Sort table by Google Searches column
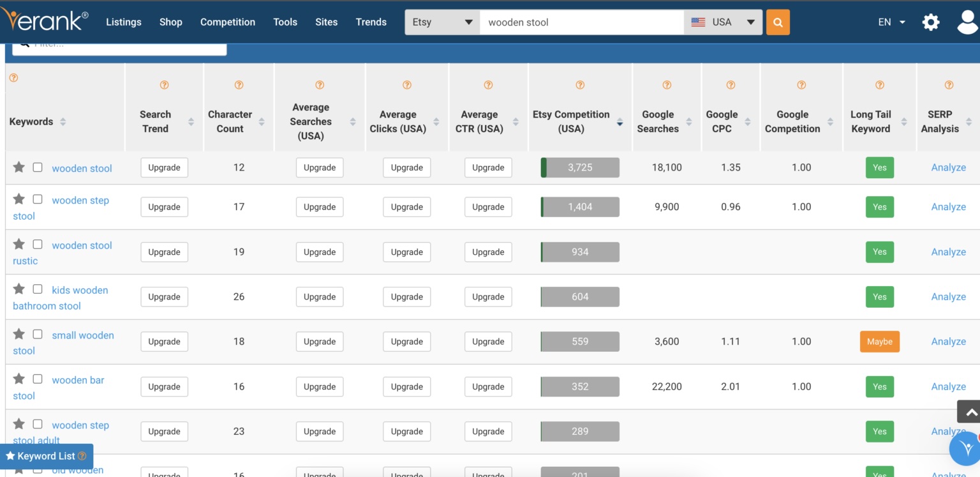The image size is (980, 477). click(x=689, y=122)
